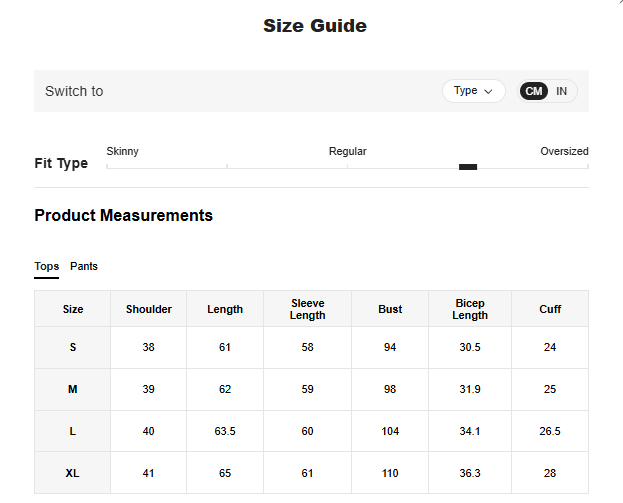The height and width of the screenshot is (503, 623).
Task: Switch units to IN
Action: coord(562,91)
